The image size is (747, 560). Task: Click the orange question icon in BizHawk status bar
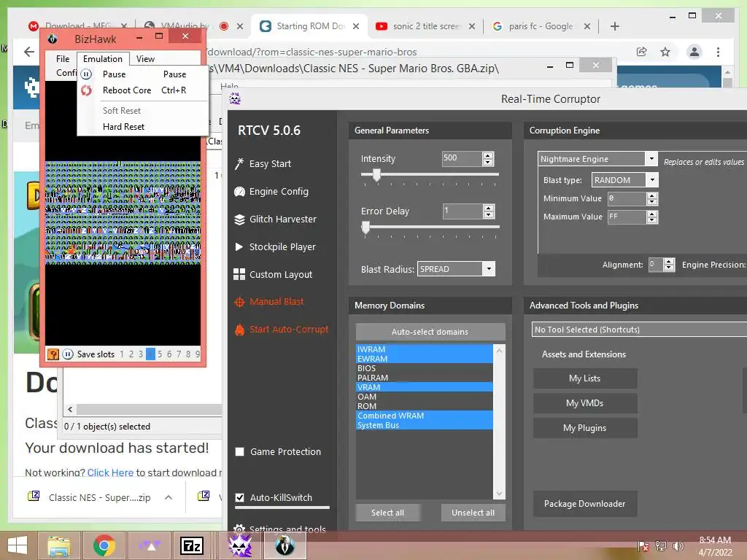(53, 354)
